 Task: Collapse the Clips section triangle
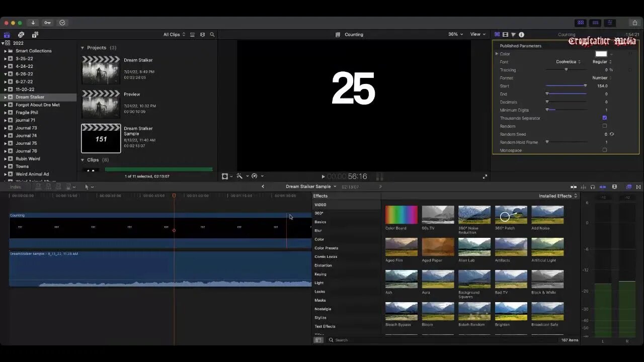(83, 160)
